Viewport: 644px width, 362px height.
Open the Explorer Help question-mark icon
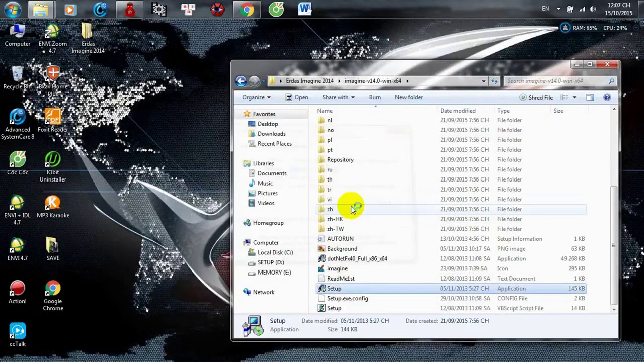[607, 97]
